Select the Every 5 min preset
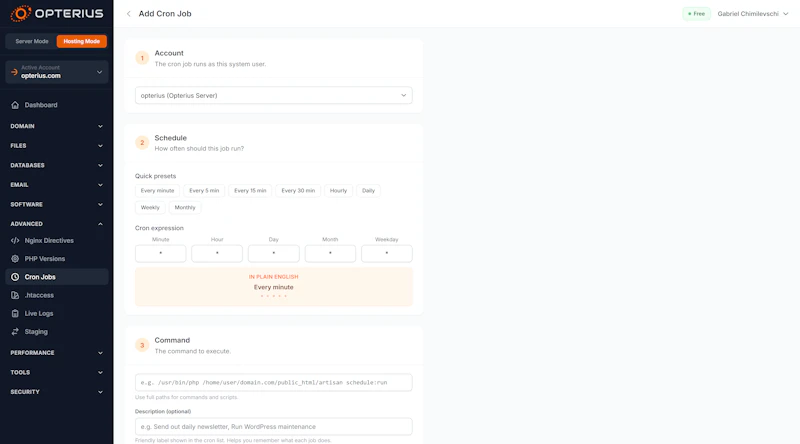 click(204, 191)
